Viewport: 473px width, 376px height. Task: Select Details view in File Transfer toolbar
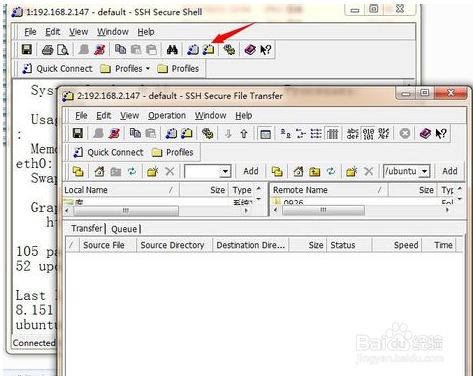pyautogui.click(x=332, y=134)
